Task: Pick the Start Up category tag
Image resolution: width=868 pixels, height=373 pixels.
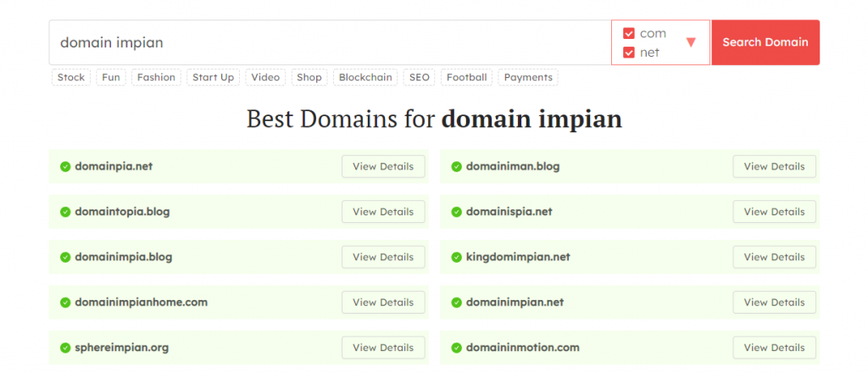Action: click(x=213, y=77)
